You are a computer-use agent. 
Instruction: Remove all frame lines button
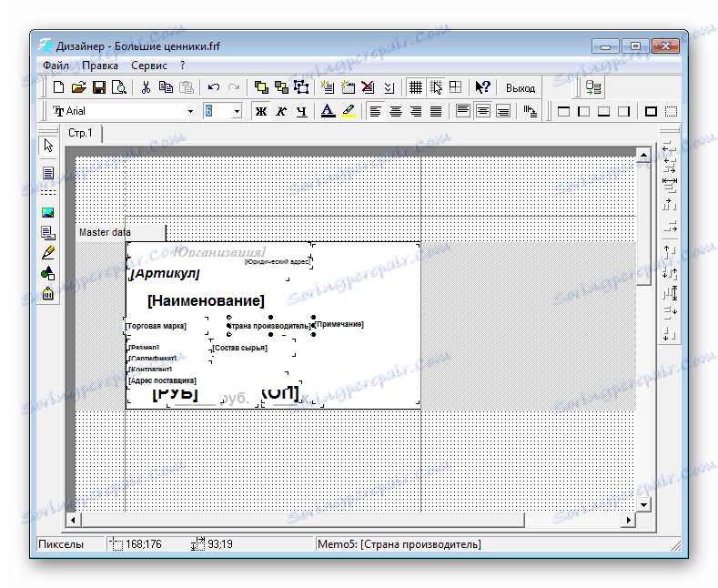tap(671, 111)
